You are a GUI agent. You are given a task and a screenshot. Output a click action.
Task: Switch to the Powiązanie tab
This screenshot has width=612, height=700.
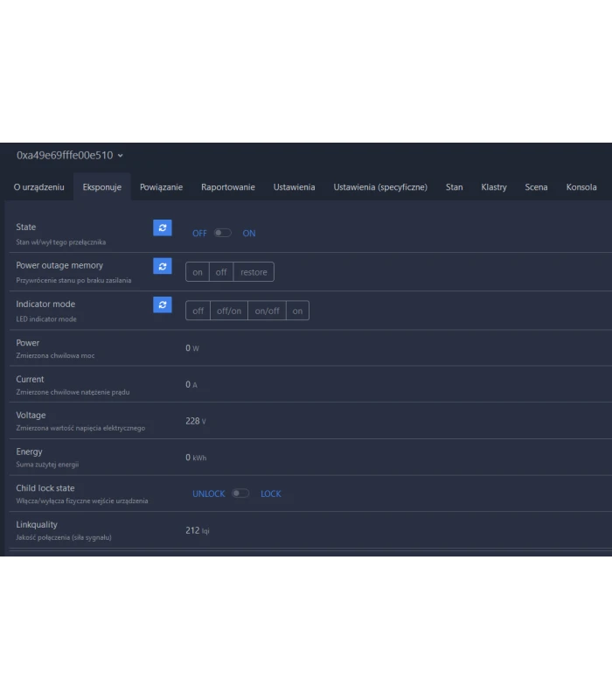click(x=161, y=187)
